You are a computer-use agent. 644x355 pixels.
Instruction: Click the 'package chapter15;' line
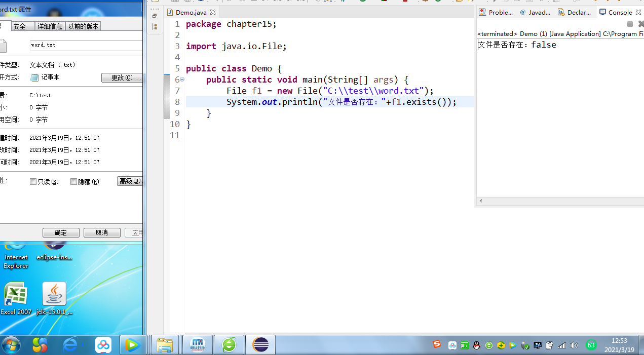231,24
